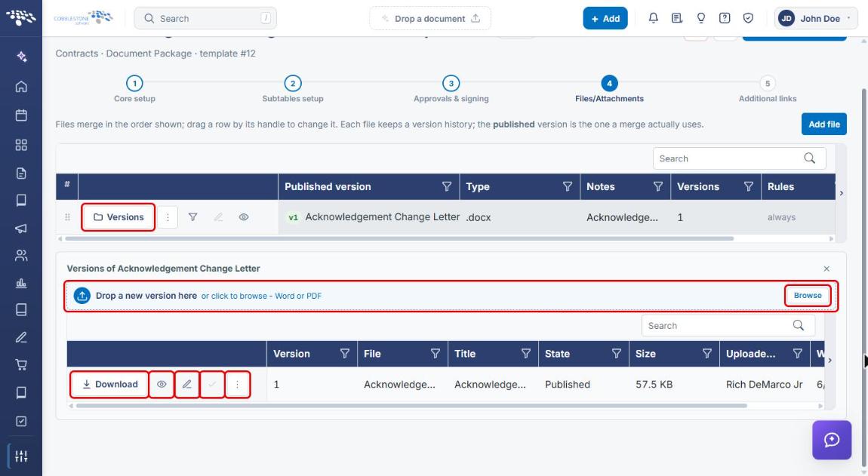Viewport: 868px width, 476px height.
Task: Open the notifications bell
Action: [653, 18]
